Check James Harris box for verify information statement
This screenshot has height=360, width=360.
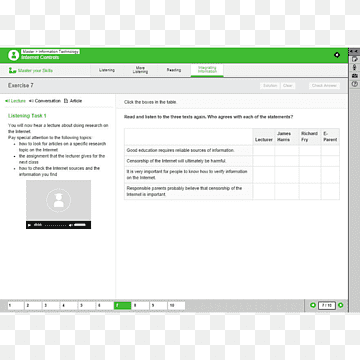point(287,175)
